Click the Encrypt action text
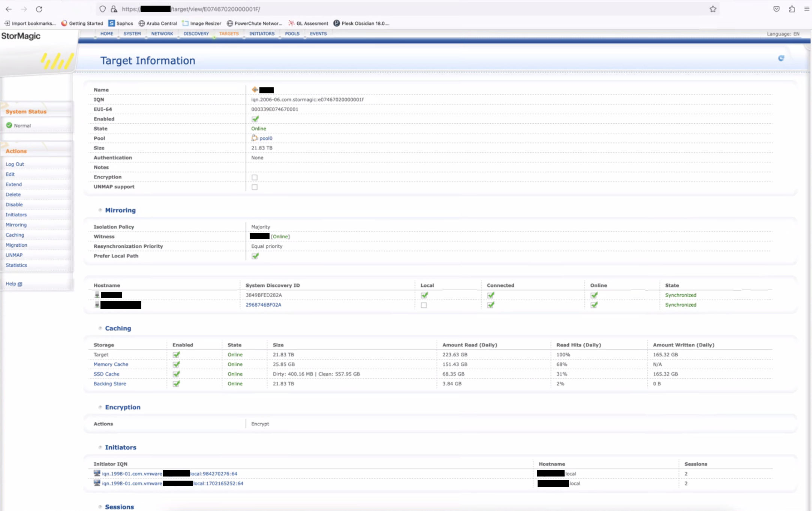Viewport: 812px width, 511px height. click(x=260, y=424)
